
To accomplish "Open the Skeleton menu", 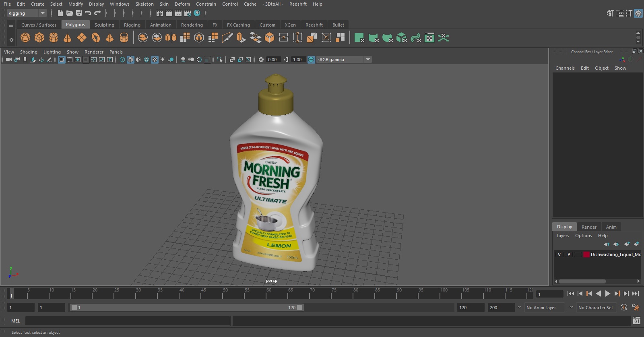I will 144,4.
